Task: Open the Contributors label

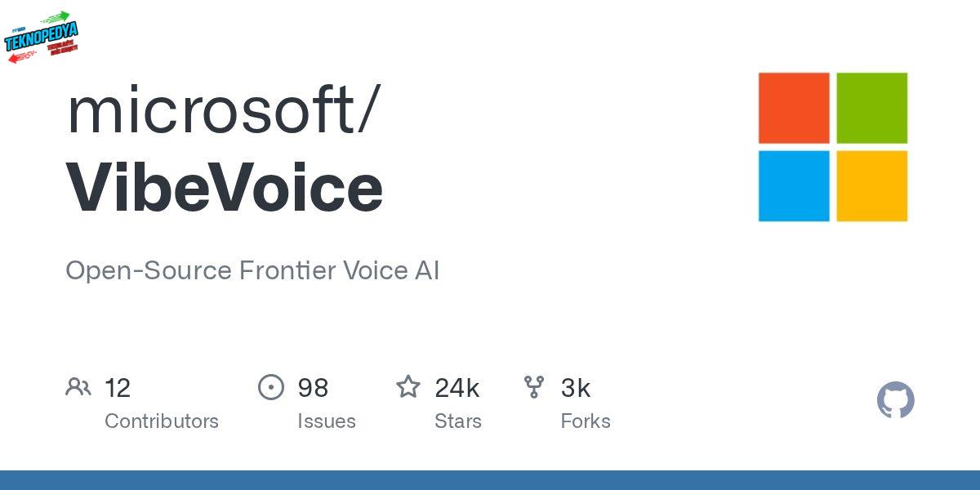Action: (162, 421)
